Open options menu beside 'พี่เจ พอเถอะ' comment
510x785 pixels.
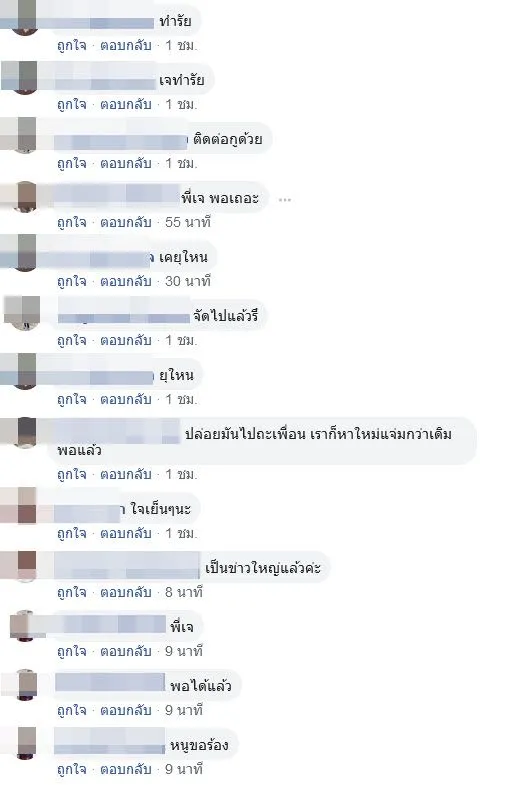tap(285, 200)
